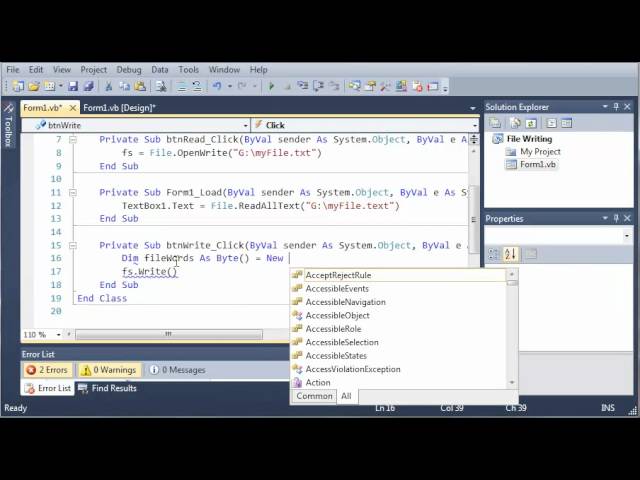Click the Save icon in the toolbar

[74, 87]
